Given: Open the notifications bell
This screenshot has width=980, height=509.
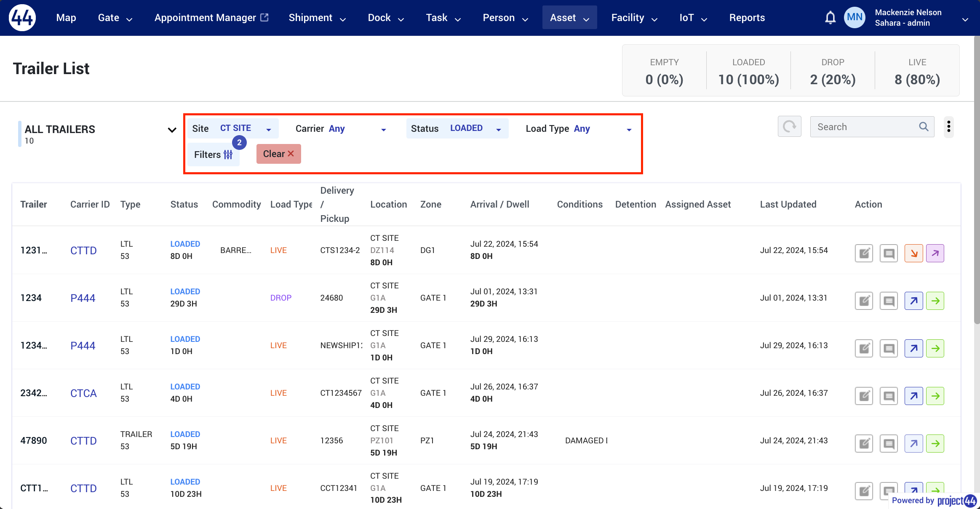Looking at the screenshot, I should click(x=830, y=18).
